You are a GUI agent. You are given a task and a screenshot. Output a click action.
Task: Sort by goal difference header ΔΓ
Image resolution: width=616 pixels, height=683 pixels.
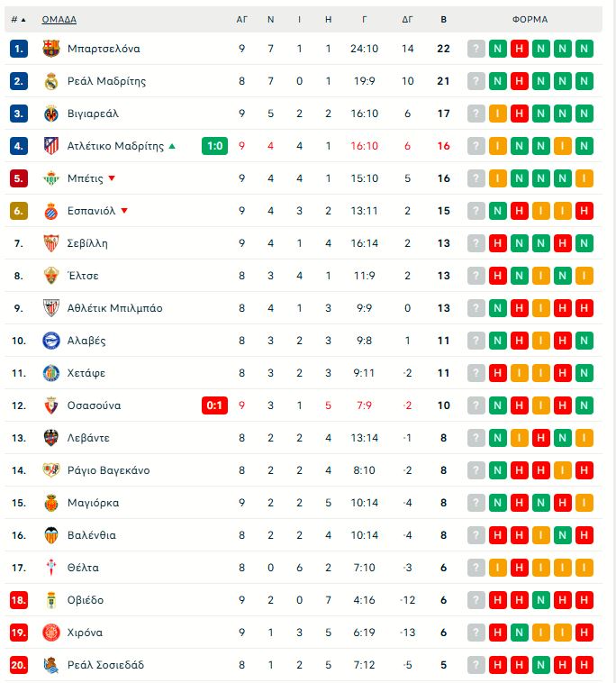click(407, 19)
